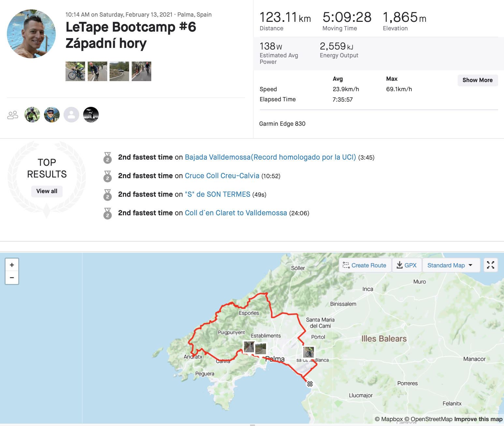Open Coll d'en Claret to Valldemossa segment
This screenshot has width=504, height=426.
[236, 213]
